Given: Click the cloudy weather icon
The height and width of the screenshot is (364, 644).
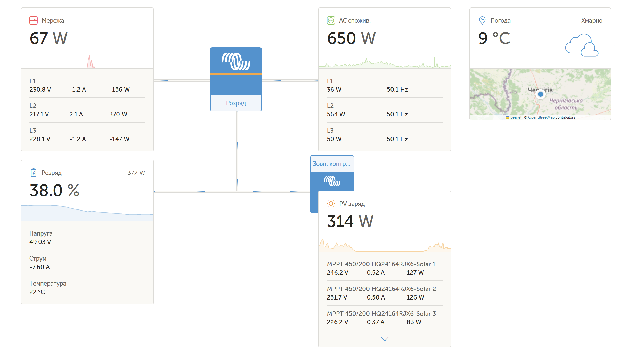Looking at the screenshot, I should pos(582,45).
